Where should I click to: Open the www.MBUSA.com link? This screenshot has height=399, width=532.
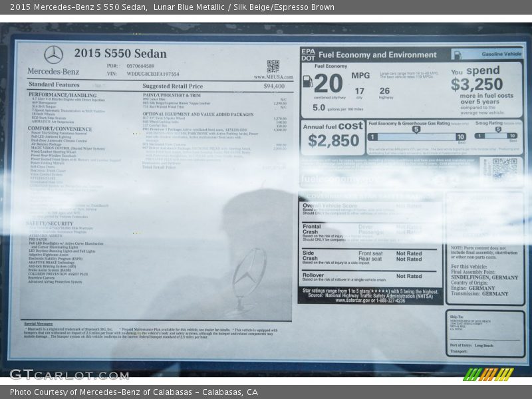tap(273, 77)
